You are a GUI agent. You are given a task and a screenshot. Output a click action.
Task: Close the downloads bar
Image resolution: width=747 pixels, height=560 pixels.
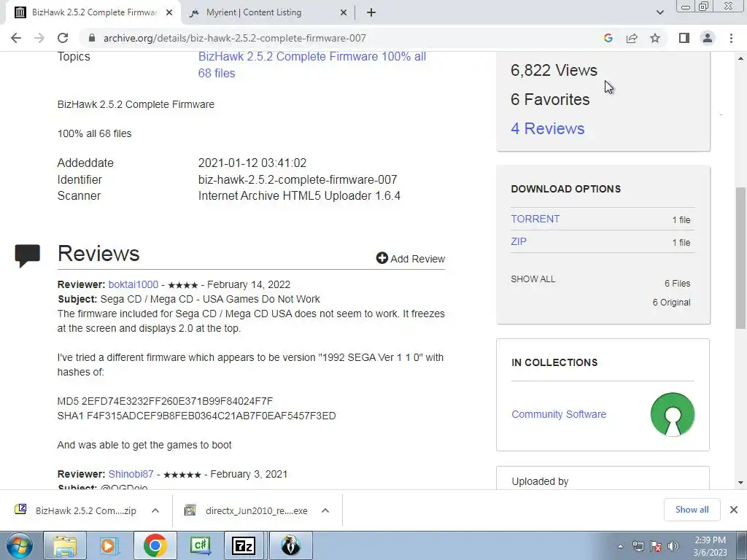[734, 510]
